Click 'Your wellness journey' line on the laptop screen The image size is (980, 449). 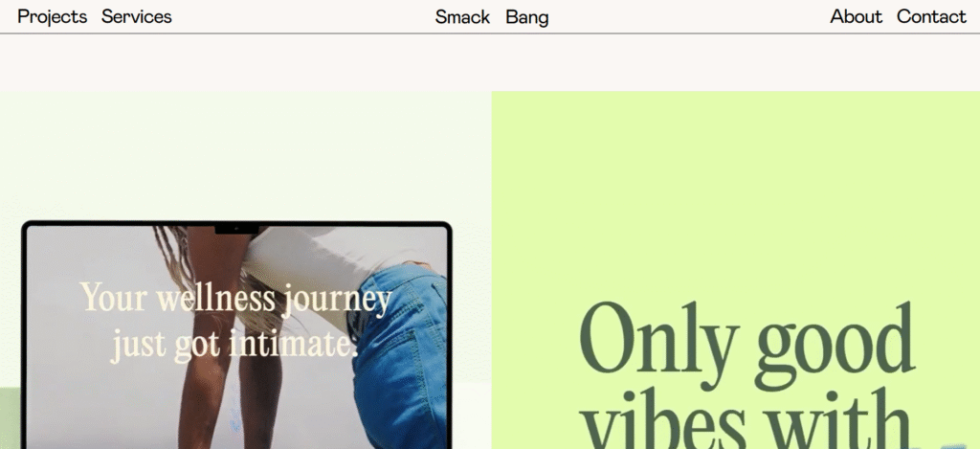235,297
